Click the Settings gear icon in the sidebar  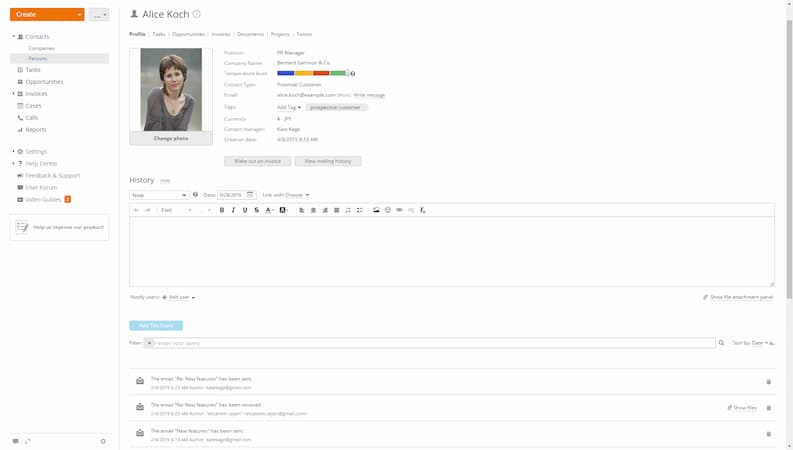pyautogui.click(x=20, y=152)
